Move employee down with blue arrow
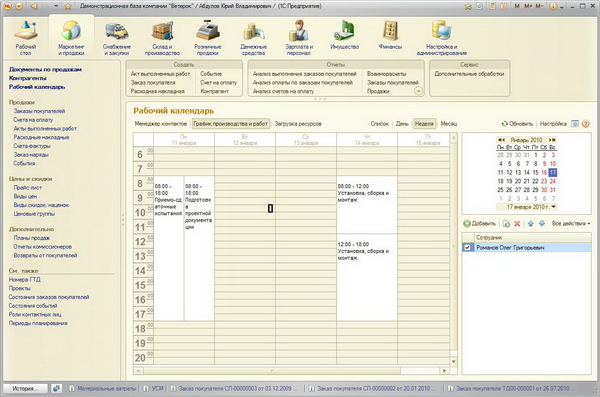The image size is (600, 397). (x=542, y=224)
